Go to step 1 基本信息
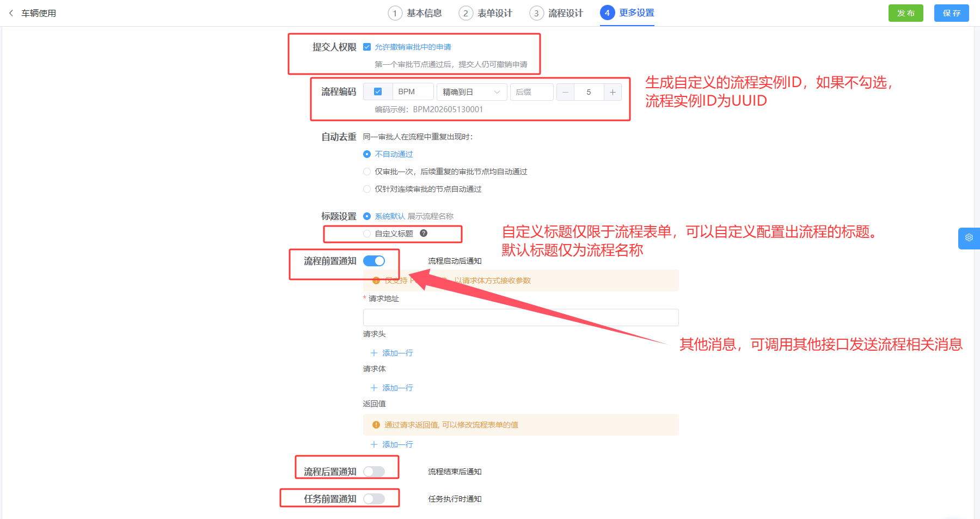The height and width of the screenshot is (519, 980). pos(415,13)
